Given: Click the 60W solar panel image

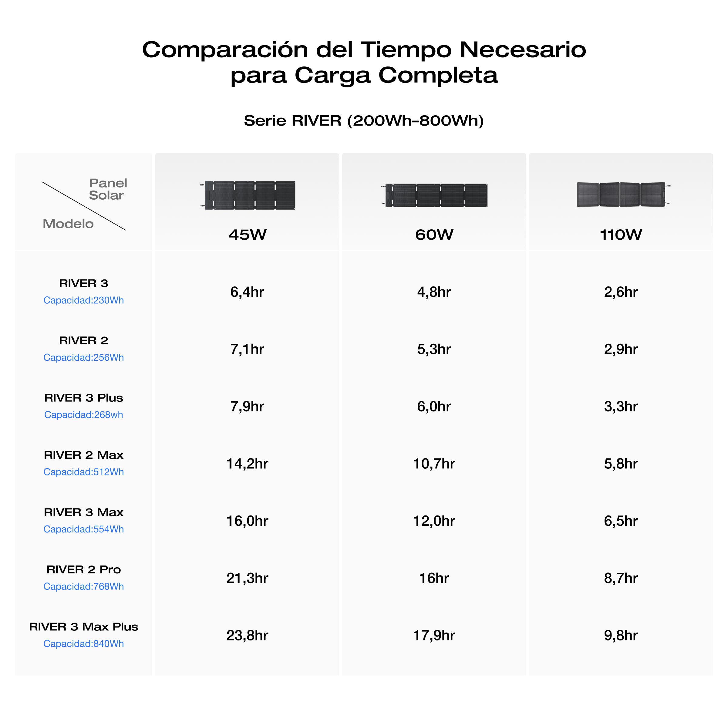Looking at the screenshot, I should [x=434, y=195].
